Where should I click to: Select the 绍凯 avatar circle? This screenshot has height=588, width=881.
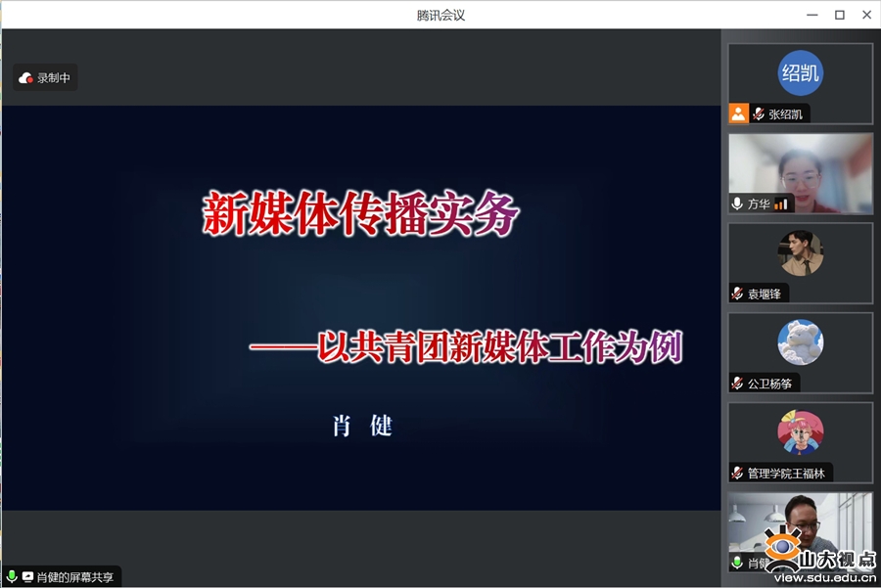(x=800, y=72)
